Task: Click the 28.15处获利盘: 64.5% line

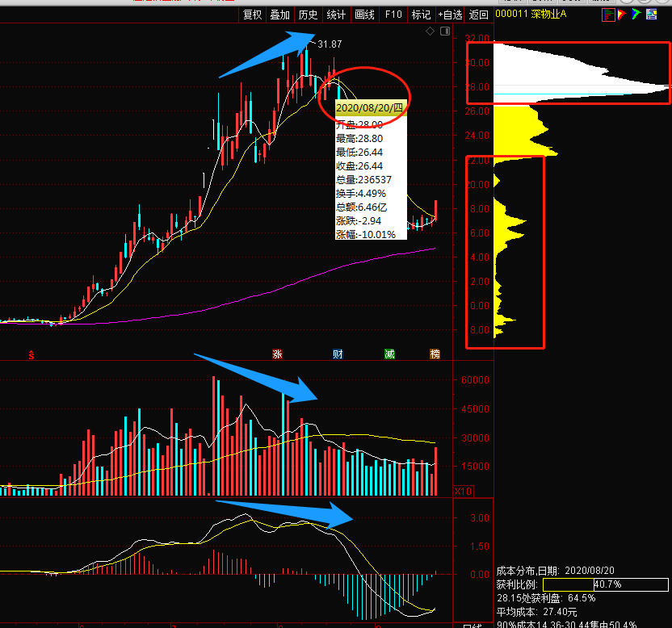Action: click(x=546, y=598)
